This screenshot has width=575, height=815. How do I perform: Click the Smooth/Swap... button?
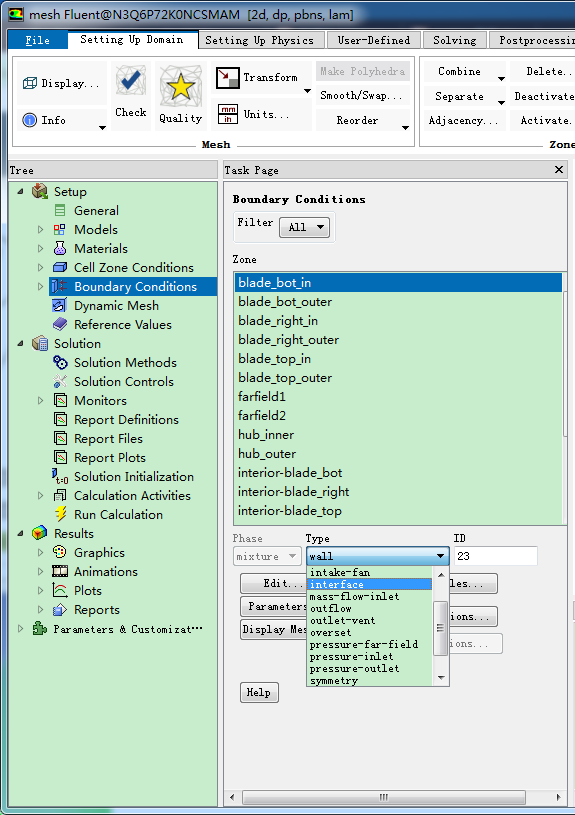coord(361,96)
